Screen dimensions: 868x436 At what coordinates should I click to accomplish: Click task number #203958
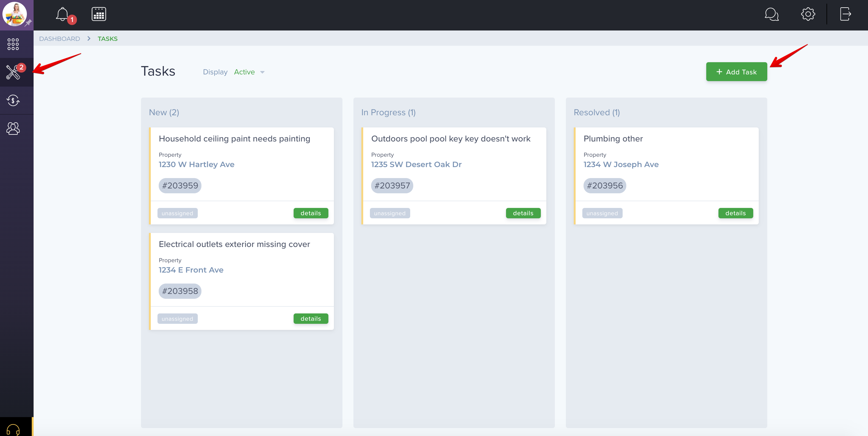click(x=180, y=291)
